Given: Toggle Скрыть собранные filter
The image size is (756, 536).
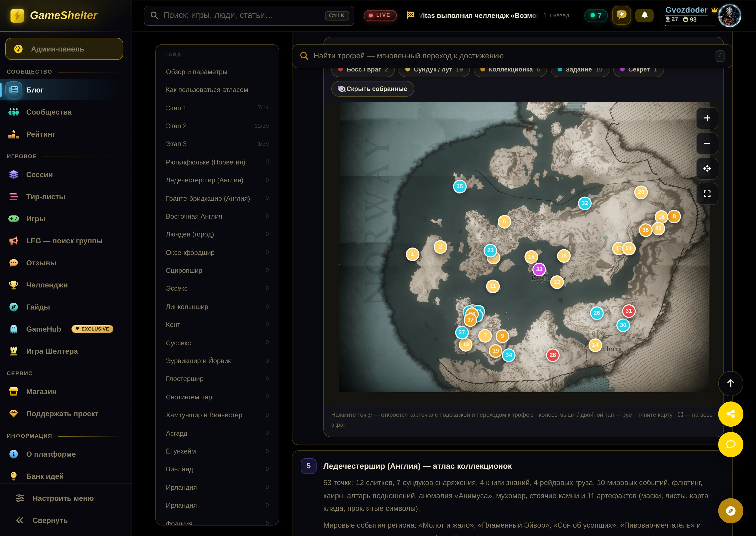Looking at the screenshot, I should (x=372, y=89).
